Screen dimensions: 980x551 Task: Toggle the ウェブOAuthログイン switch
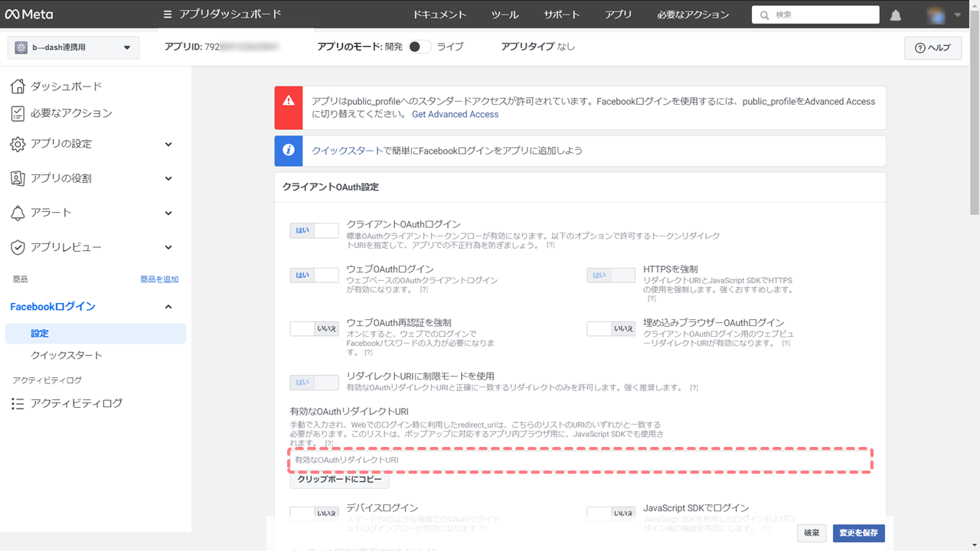click(x=314, y=275)
